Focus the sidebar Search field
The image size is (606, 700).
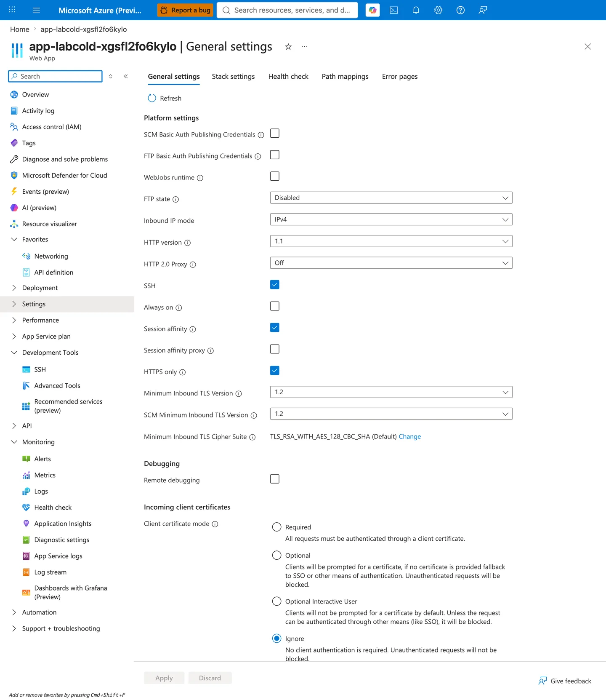point(55,76)
